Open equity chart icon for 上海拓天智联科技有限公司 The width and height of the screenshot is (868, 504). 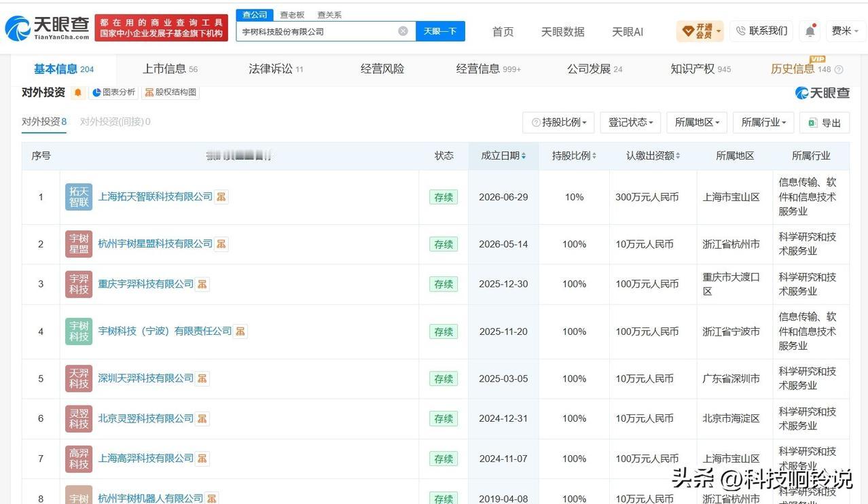click(x=221, y=197)
